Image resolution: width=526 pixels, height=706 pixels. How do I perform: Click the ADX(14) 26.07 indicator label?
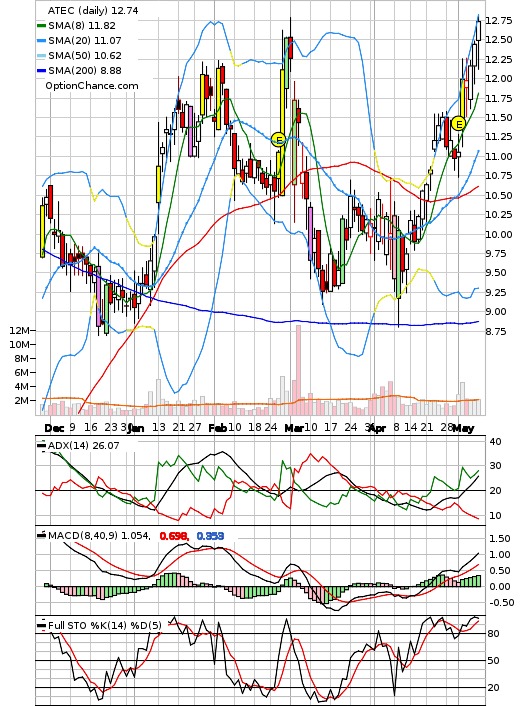pyautogui.click(x=83, y=446)
